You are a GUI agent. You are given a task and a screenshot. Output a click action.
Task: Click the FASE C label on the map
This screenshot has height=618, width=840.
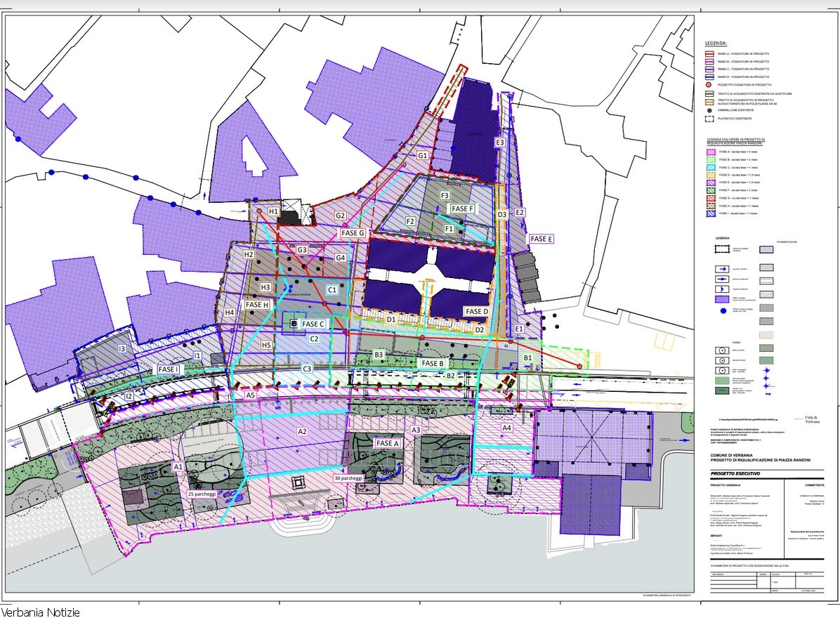point(313,324)
